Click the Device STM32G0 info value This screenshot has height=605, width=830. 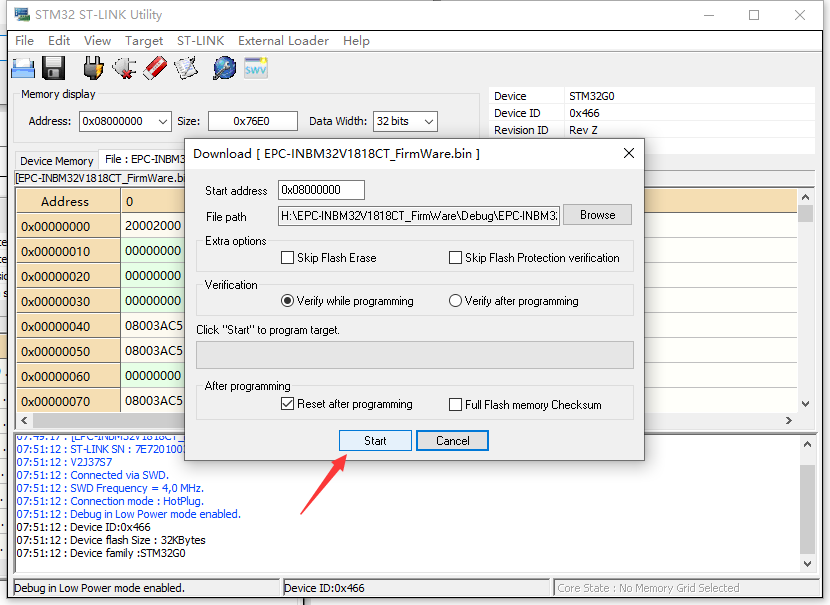pyautogui.click(x=591, y=96)
